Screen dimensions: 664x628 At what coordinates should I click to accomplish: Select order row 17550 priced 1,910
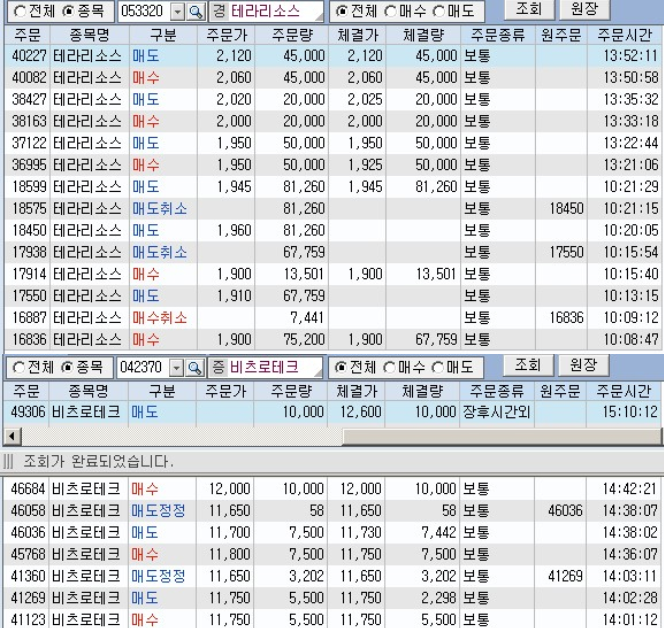tap(333, 296)
